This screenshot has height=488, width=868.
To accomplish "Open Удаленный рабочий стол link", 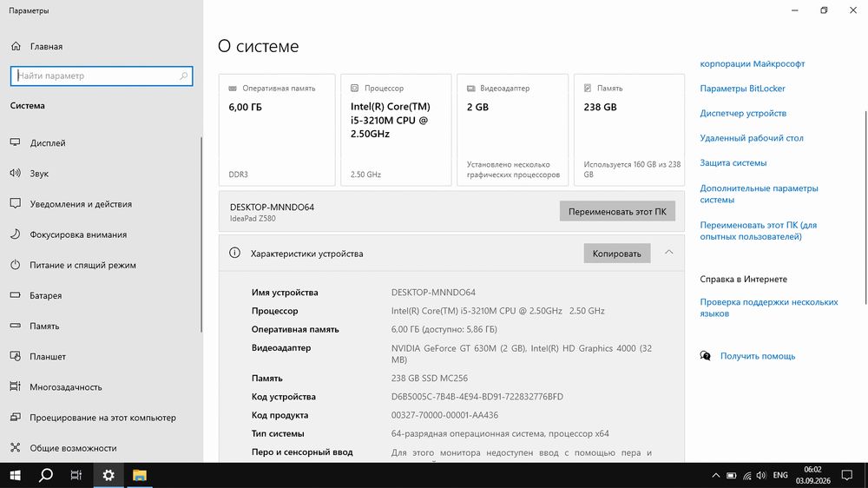I will tap(751, 138).
